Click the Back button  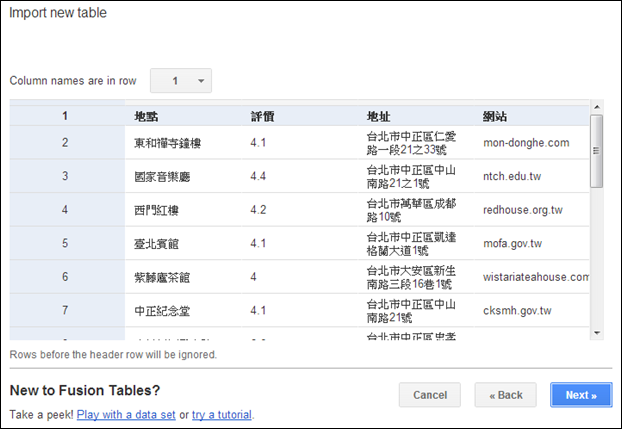[x=506, y=395]
